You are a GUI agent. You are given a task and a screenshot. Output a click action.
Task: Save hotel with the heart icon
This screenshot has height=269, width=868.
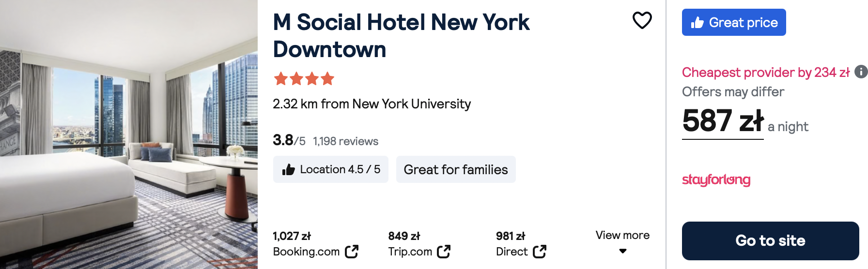642,20
